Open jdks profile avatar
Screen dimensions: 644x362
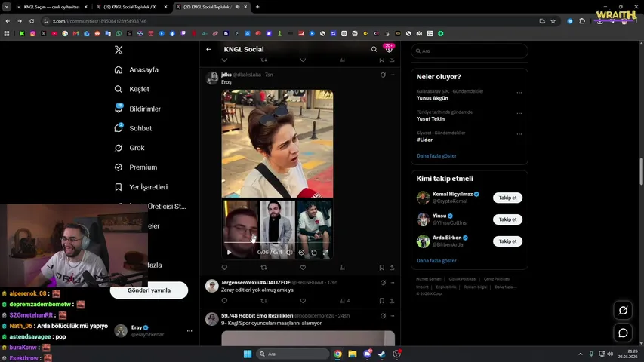tap(212, 78)
